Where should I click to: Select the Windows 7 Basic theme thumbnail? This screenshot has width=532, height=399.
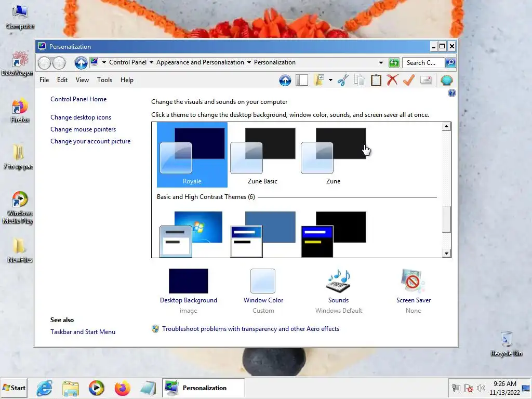click(191, 234)
